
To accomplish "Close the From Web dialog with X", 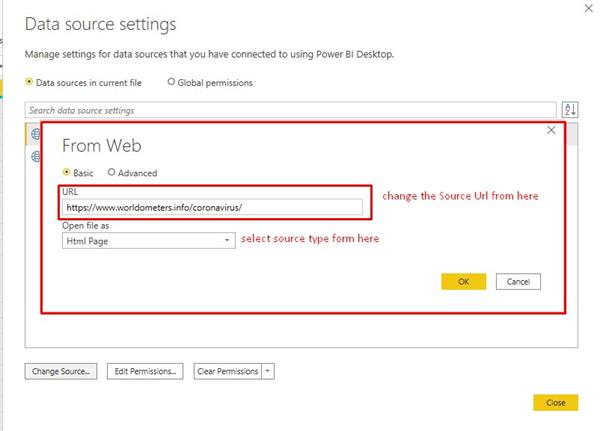I will pyautogui.click(x=551, y=131).
